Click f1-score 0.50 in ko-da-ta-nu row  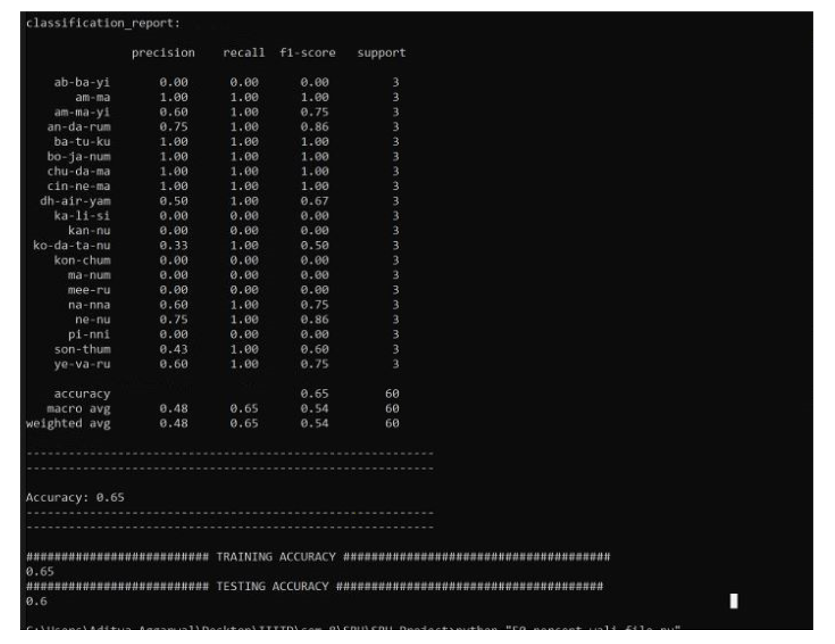(x=315, y=246)
